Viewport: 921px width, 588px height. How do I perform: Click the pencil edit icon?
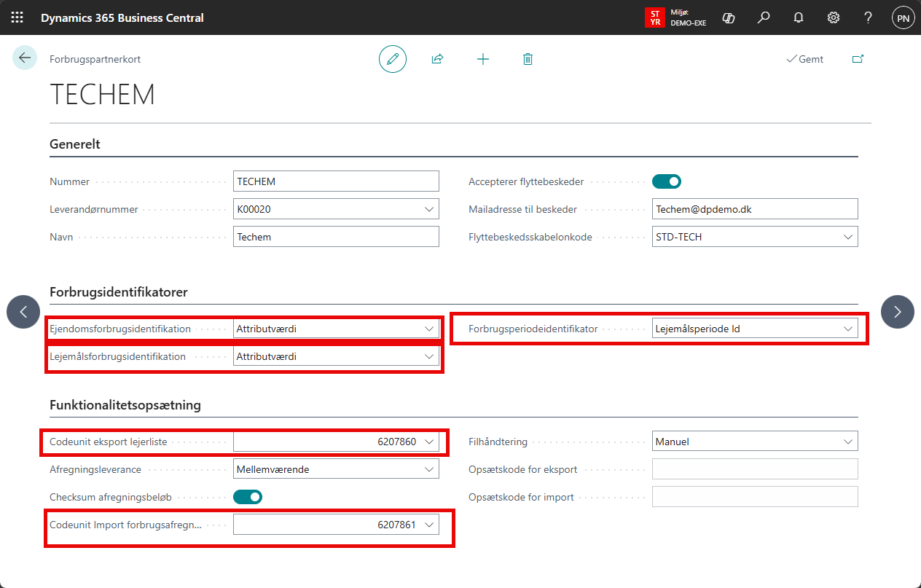click(393, 59)
